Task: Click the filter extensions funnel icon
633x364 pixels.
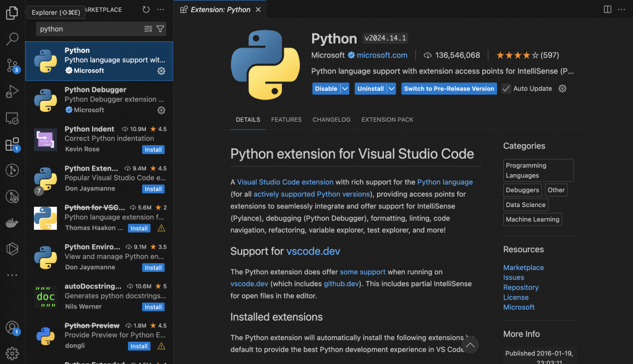Action: (161, 29)
